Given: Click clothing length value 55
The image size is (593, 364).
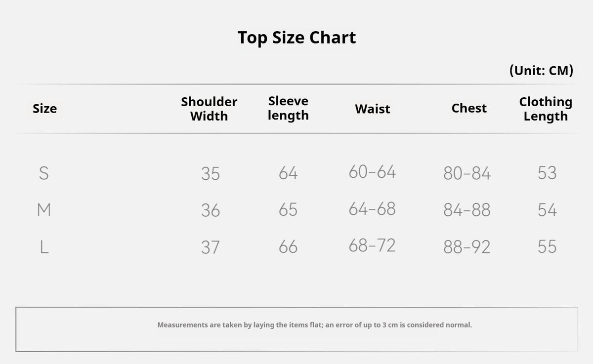Looking at the screenshot, I should pyautogui.click(x=547, y=246).
